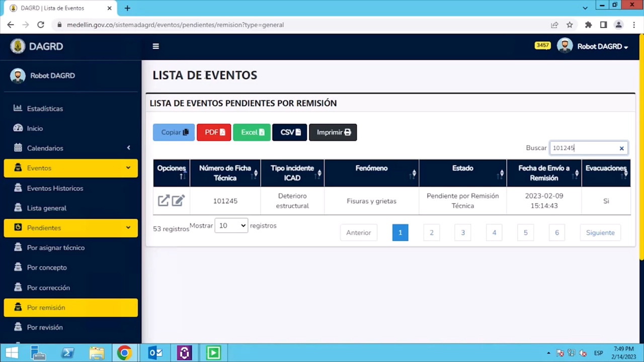The image size is (644, 362).
Task: Export the event list to PDF
Action: click(x=213, y=132)
